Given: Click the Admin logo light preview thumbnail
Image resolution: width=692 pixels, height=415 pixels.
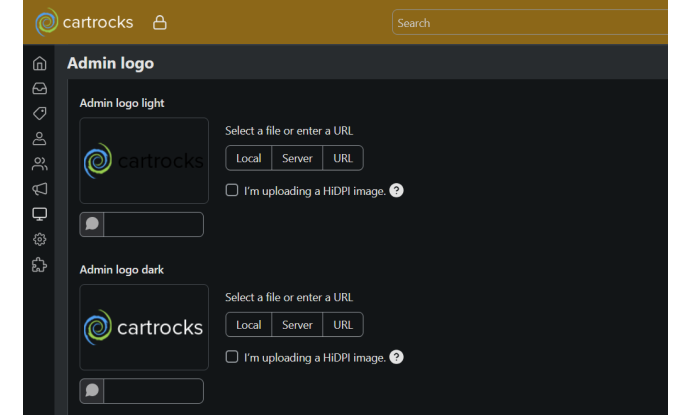Looking at the screenshot, I should pos(144,160).
